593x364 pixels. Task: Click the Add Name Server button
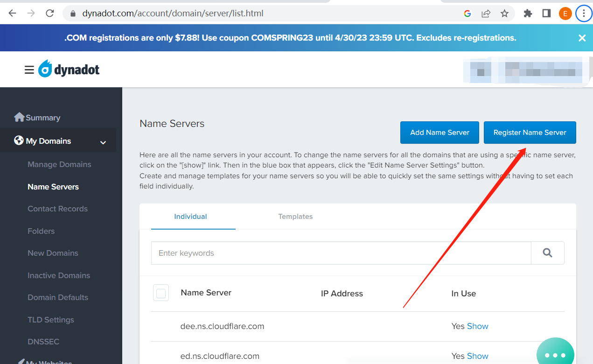[x=440, y=133]
